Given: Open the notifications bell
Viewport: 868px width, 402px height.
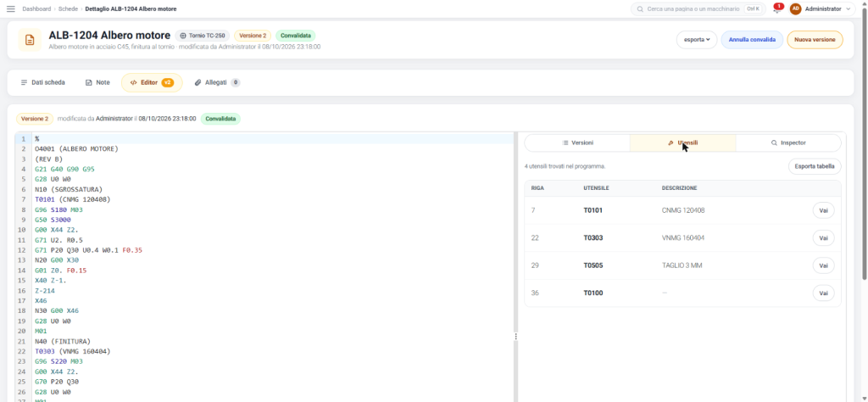Looking at the screenshot, I should 776,9.
